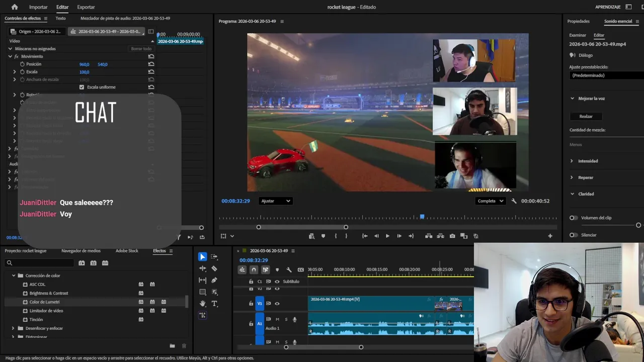Open the Adobe Stock tab
The image size is (644, 362).
tap(127, 251)
